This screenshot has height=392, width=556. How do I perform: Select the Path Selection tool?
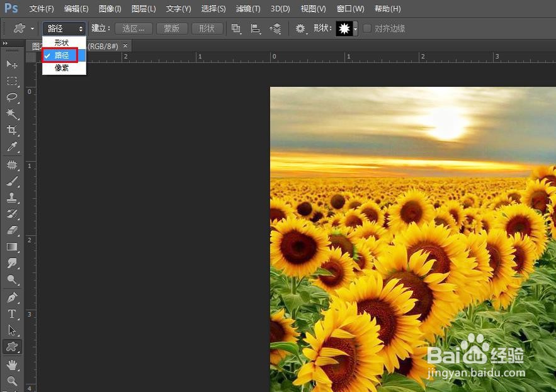12,330
